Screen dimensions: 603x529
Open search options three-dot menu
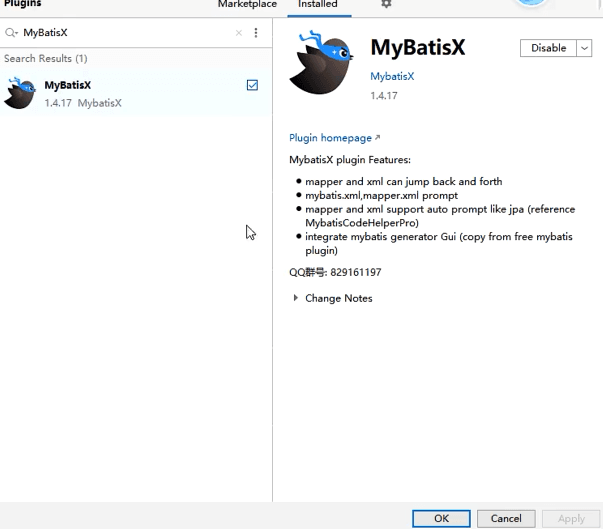point(256,33)
